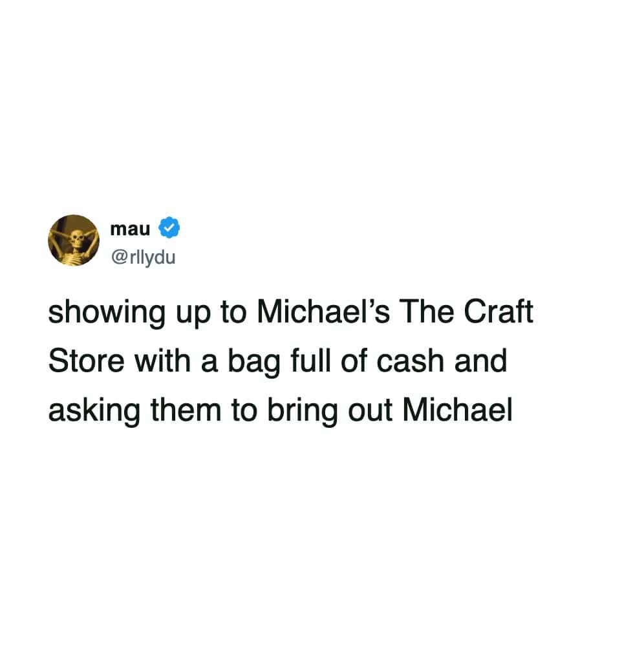Click the word The before Craft
The height and width of the screenshot is (645, 644).
point(426,312)
